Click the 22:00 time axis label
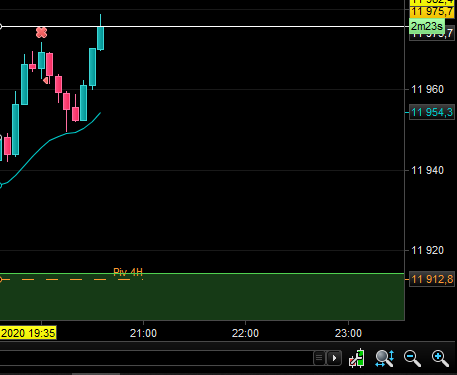The height and width of the screenshot is (375, 457). (245, 333)
